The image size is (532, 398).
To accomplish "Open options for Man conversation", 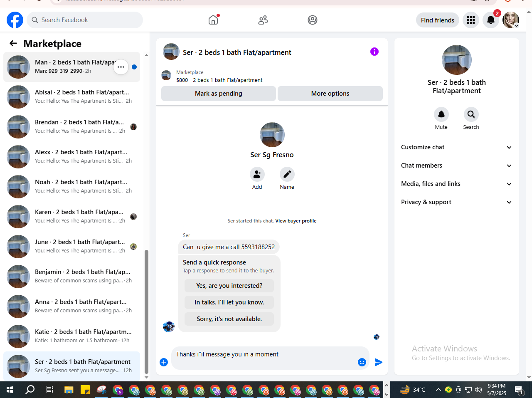I will [x=121, y=67].
